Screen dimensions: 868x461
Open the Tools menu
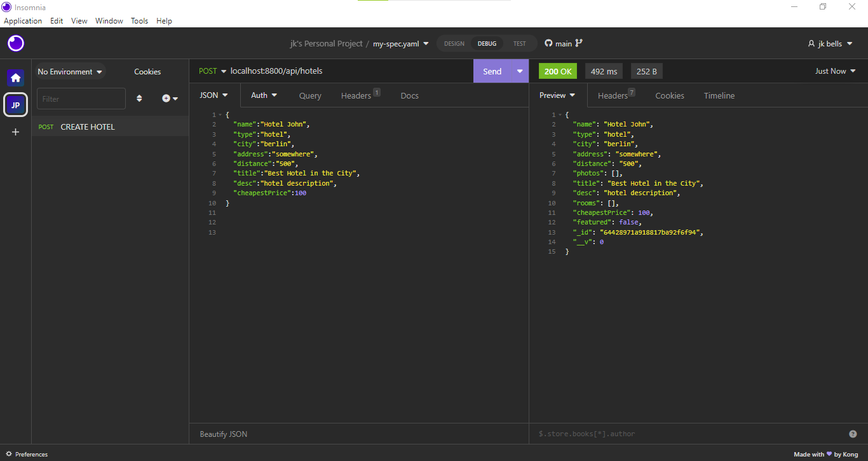(x=139, y=20)
